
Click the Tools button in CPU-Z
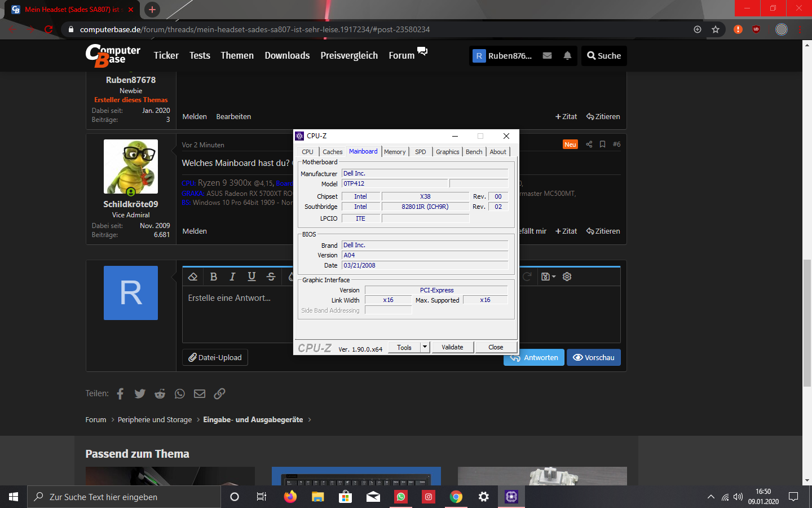point(404,347)
